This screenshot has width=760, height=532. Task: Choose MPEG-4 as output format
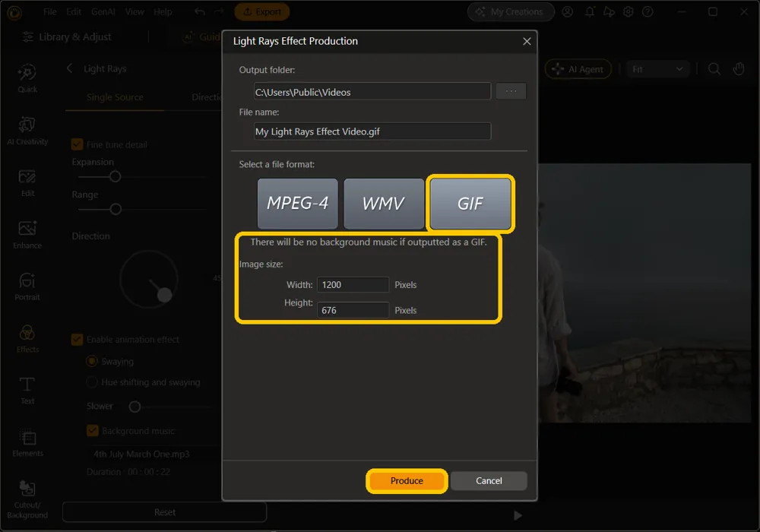[x=298, y=204]
